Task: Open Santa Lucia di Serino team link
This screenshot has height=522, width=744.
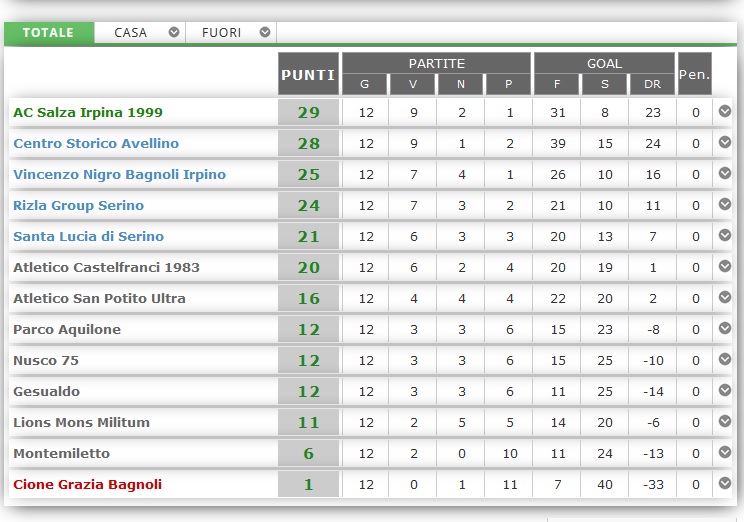Action: point(88,236)
